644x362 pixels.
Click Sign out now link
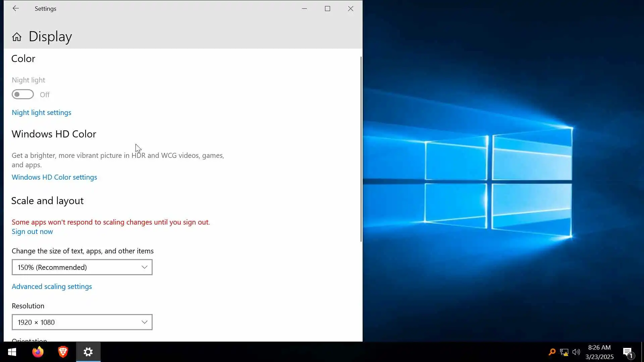(x=32, y=232)
